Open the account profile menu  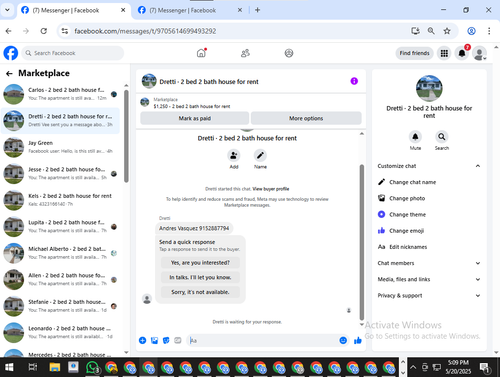[x=479, y=53]
